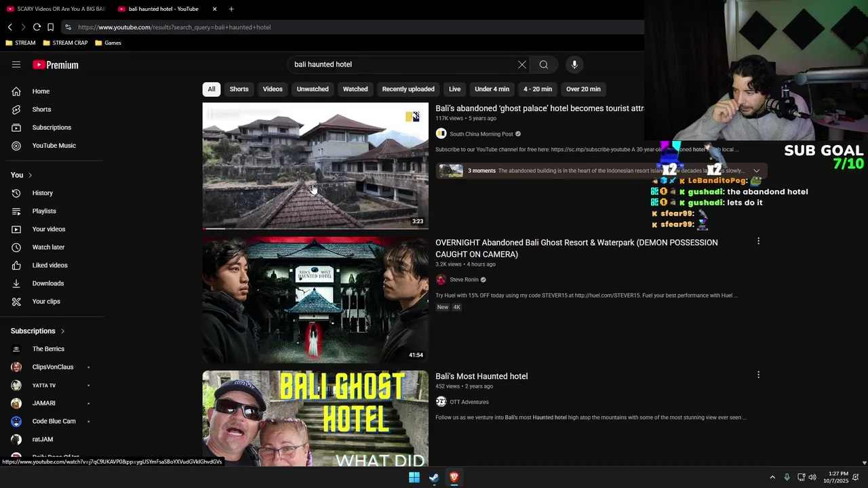Filter by Over 20 min

(x=583, y=89)
